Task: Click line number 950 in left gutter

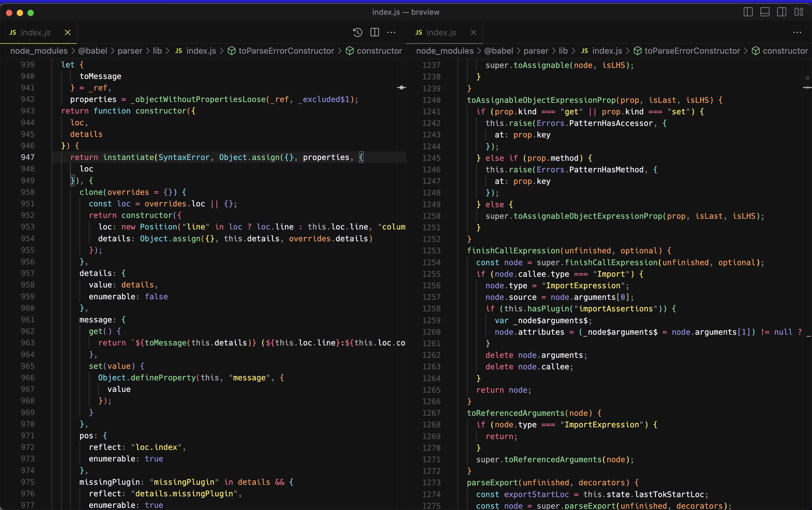Action: click(28, 192)
